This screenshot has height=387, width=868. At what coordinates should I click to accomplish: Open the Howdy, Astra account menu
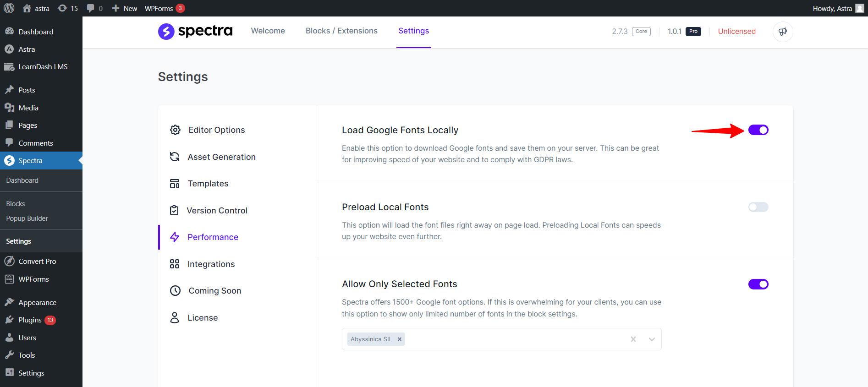pos(837,8)
